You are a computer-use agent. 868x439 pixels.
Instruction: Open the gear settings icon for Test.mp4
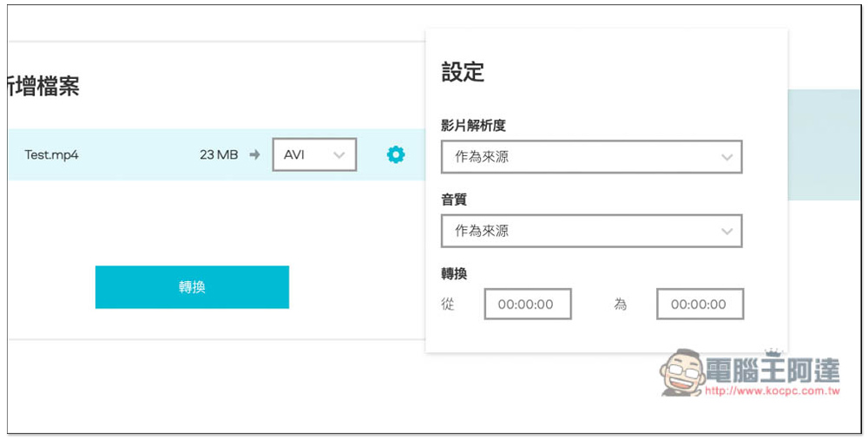[x=395, y=154]
